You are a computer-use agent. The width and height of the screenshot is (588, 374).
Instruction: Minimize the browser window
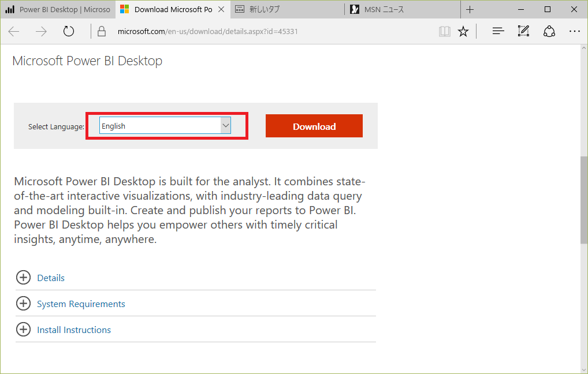click(521, 9)
